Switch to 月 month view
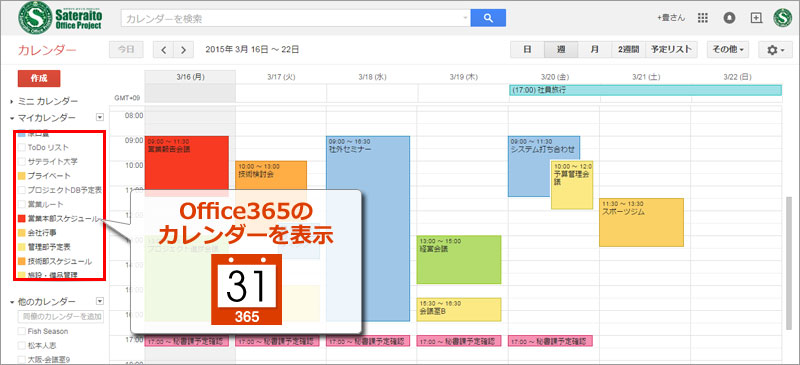This screenshot has width=800, height=365. [x=594, y=50]
